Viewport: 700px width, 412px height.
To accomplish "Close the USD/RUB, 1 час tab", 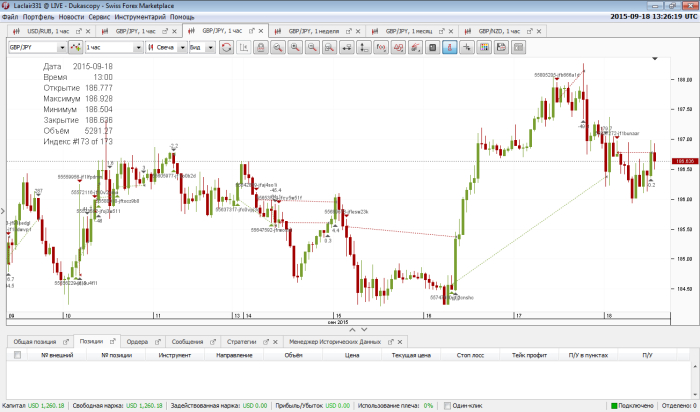I will click(88, 31).
